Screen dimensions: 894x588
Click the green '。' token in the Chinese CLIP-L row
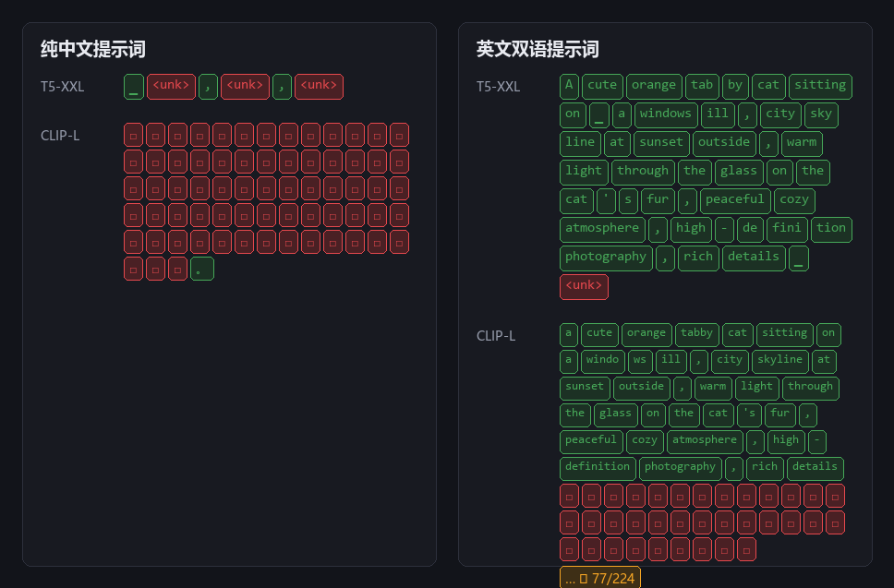coord(202,269)
